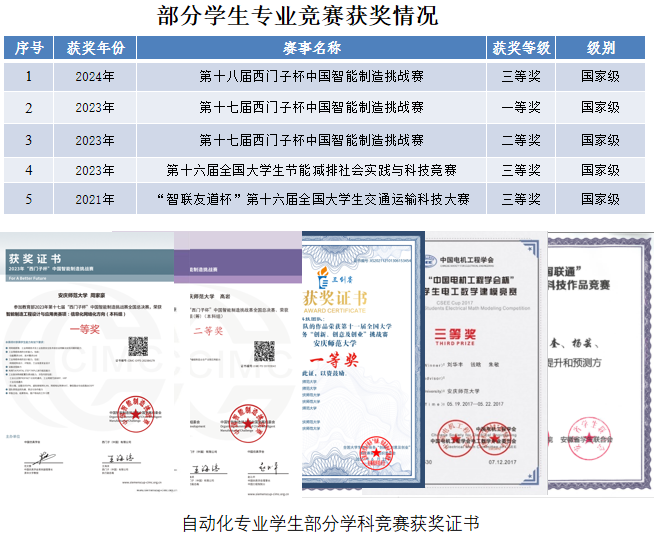Click the 2024年 cell in the table
This screenshot has width=666, height=541.
tap(96, 76)
